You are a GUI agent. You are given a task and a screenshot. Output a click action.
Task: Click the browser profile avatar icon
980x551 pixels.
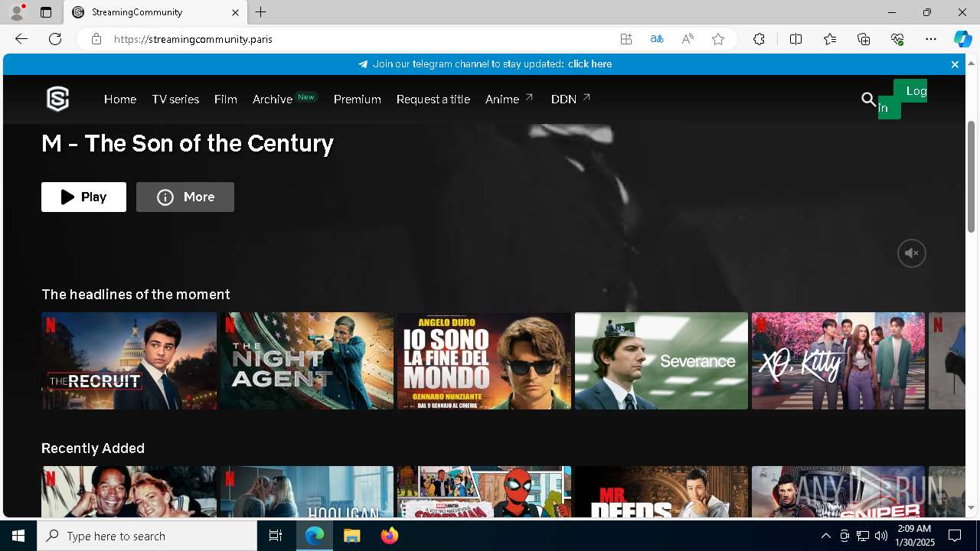(17, 12)
